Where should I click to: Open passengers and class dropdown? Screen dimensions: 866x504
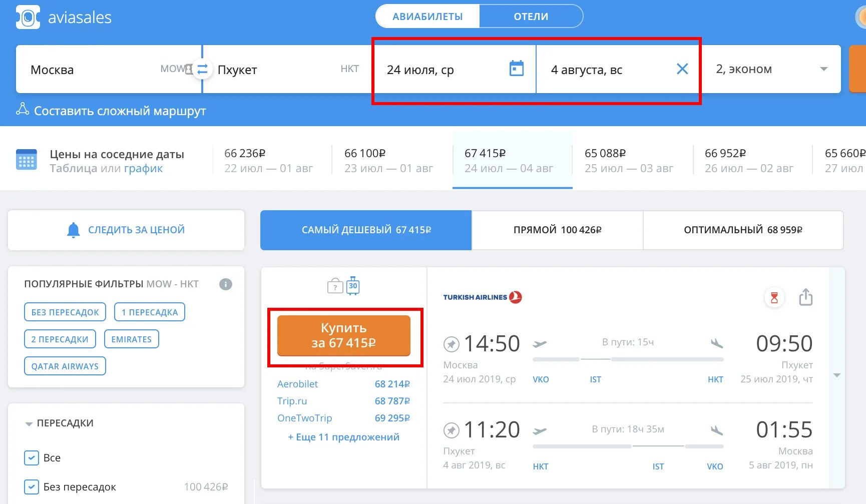click(x=771, y=69)
